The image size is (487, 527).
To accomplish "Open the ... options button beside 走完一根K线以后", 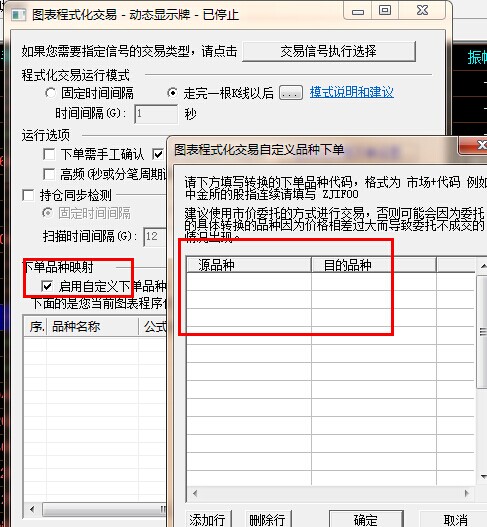I will [291, 93].
